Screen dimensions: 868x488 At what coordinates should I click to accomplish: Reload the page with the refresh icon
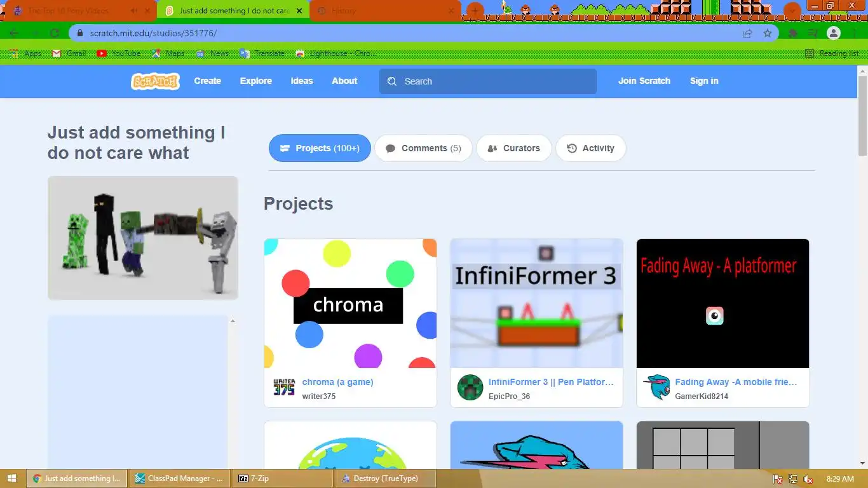click(55, 33)
